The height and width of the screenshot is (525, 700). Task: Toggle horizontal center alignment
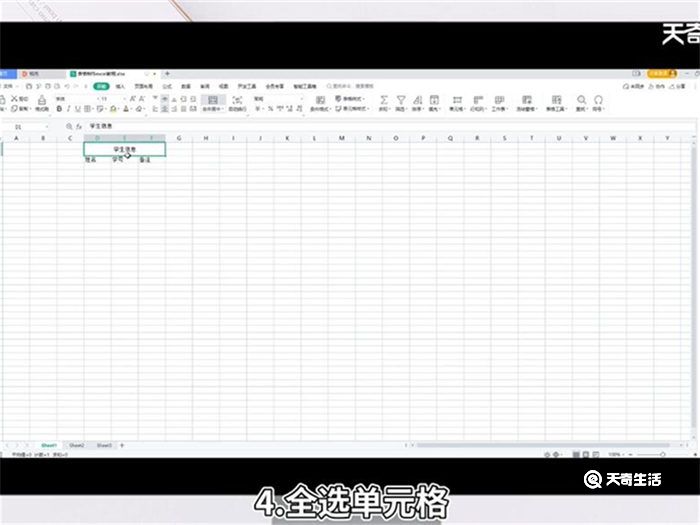pyautogui.click(x=164, y=109)
